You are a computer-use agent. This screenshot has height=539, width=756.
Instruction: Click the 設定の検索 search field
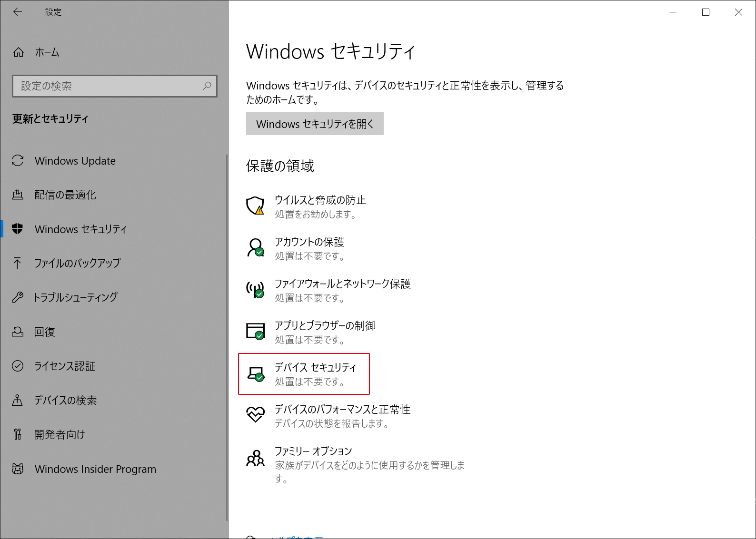click(x=109, y=86)
